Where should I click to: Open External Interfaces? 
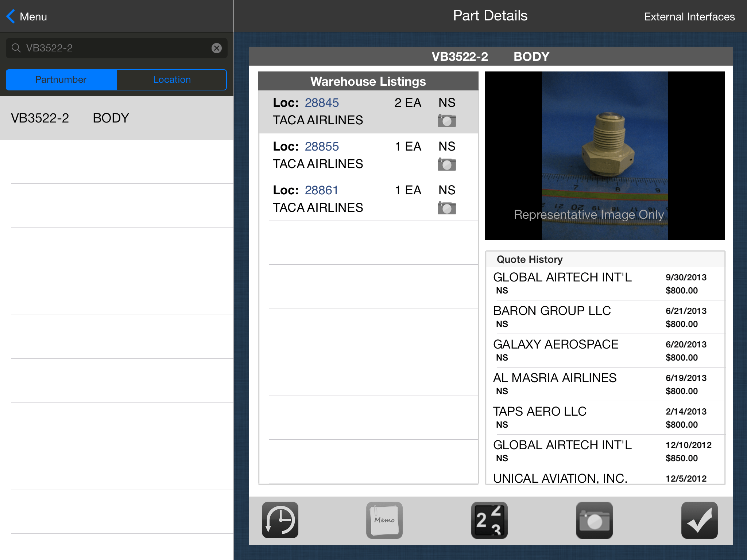click(689, 17)
